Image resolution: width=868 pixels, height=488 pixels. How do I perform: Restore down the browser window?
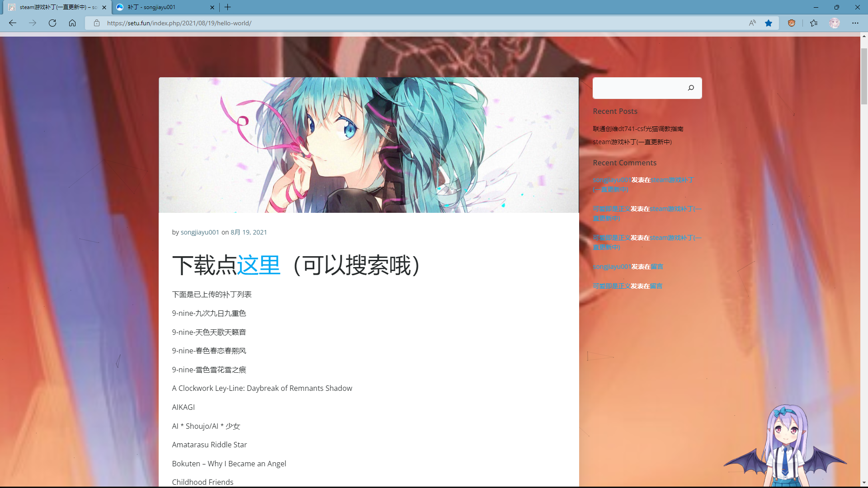point(837,7)
